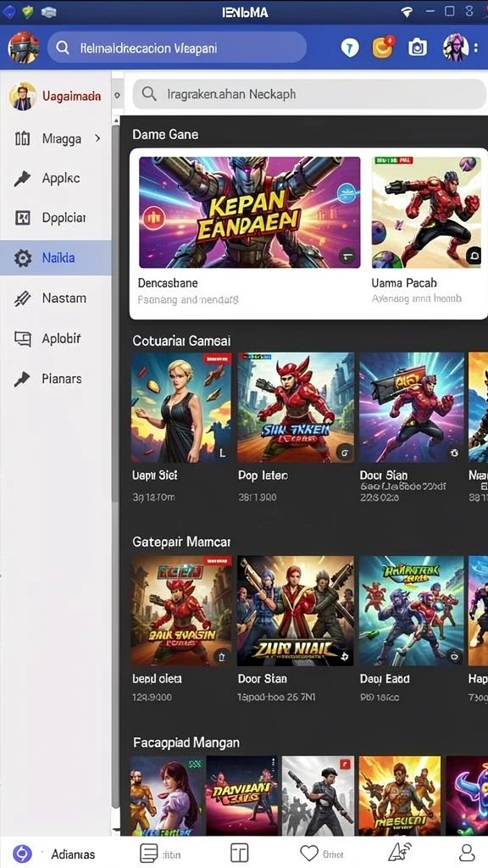Screen dimensions: 488x868
Task: Open the Kepan Eandaen featured banner
Action: point(250,212)
